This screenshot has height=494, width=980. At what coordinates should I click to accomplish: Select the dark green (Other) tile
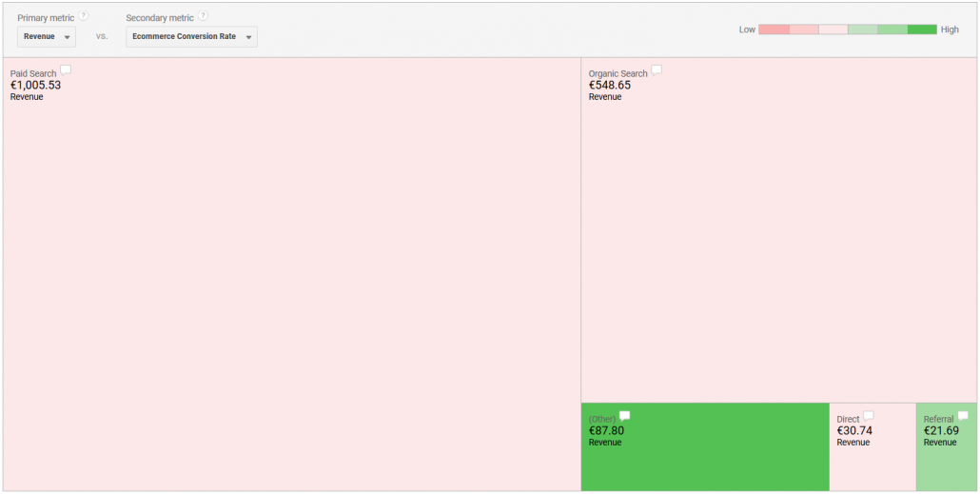(x=705, y=447)
